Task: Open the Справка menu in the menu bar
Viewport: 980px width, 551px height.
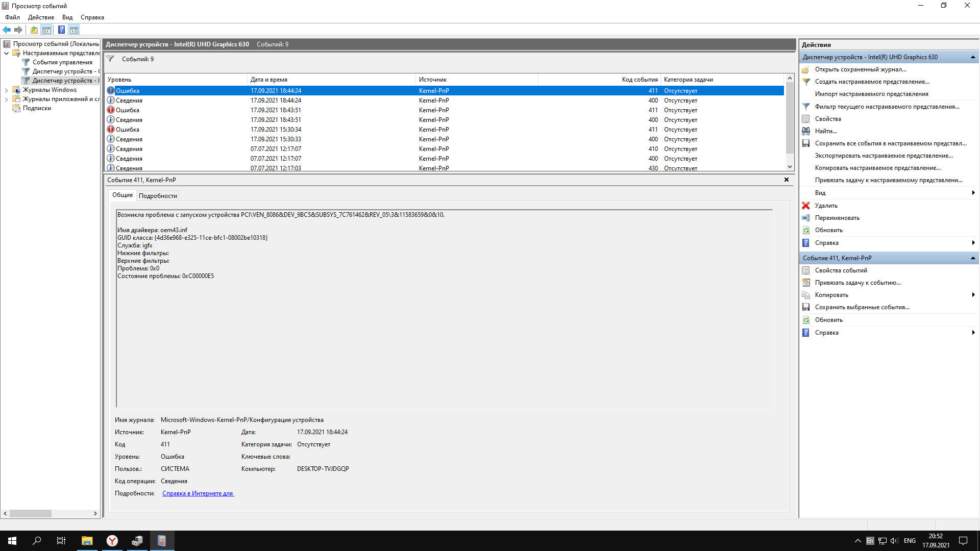Action: point(92,17)
